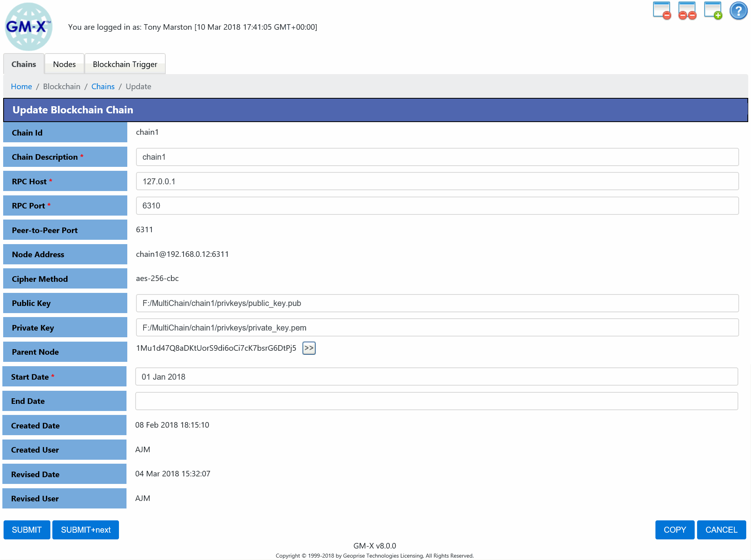Click Peer-to-Peer Port value 6311
This screenshot has width=751, height=560.
point(144,229)
